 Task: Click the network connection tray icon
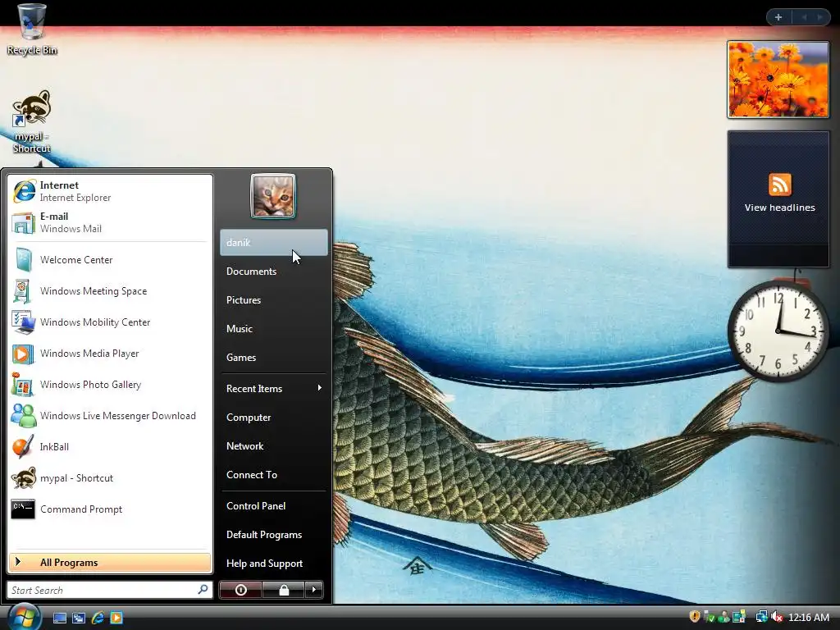pos(761,617)
